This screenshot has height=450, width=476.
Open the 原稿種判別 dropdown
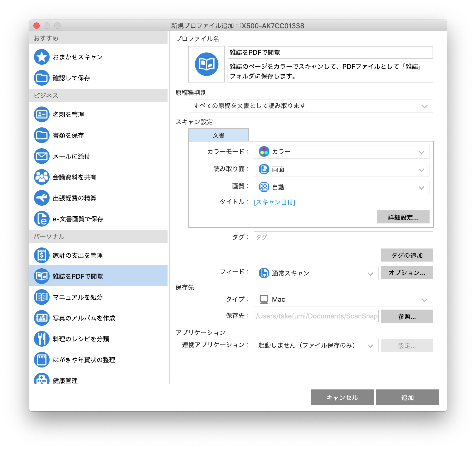coord(311,106)
